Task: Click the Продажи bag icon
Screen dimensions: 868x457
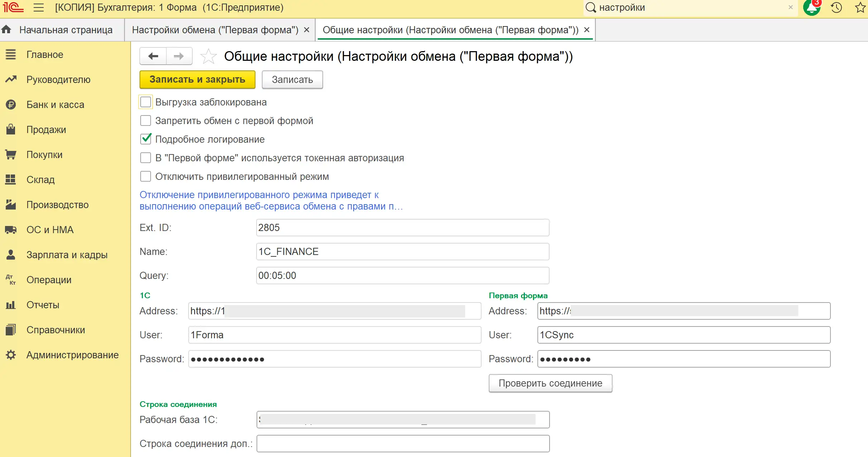Action: (x=11, y=129)
